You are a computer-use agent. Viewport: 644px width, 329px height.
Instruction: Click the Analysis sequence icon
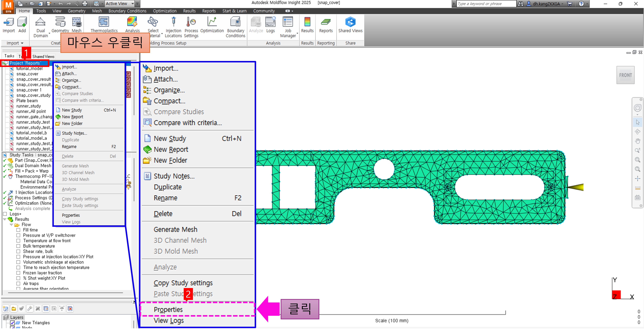(x=132, y=22)
